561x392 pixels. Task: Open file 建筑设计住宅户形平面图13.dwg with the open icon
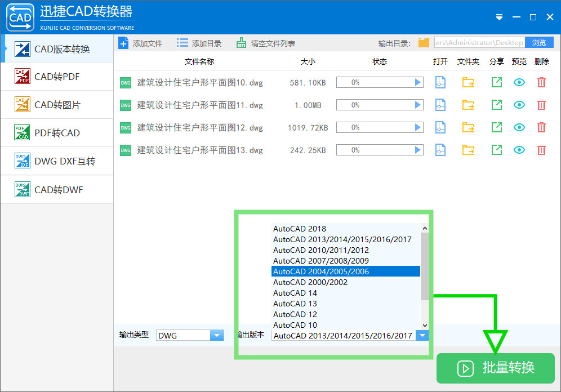point(440,150)
